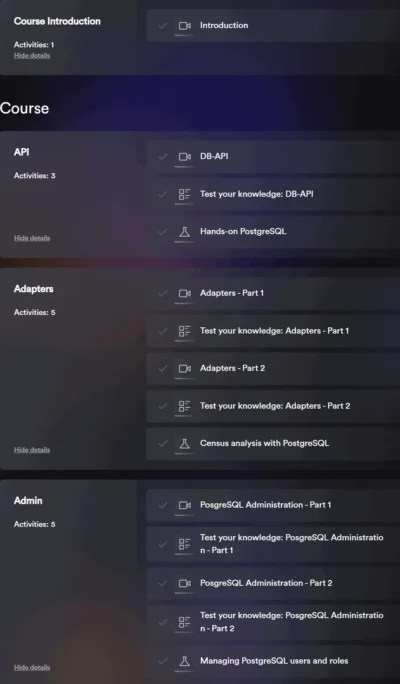Click the video icon for Adapters - Part 2
400x684 pixels.
click(185, 369)
